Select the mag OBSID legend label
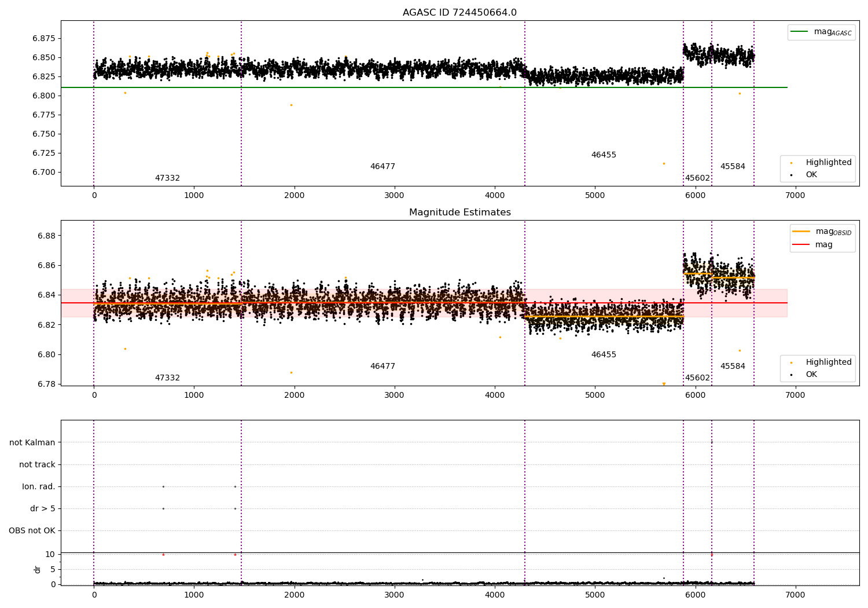868x608 pixels. click(x=834, y=232)
